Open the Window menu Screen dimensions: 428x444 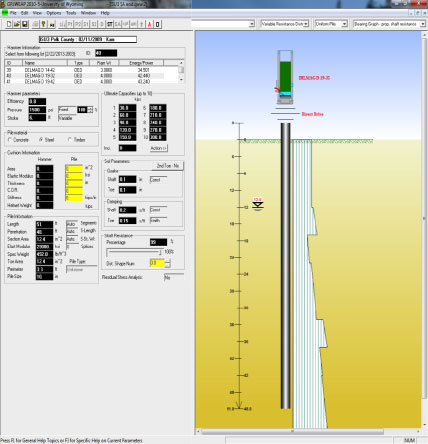88,13
